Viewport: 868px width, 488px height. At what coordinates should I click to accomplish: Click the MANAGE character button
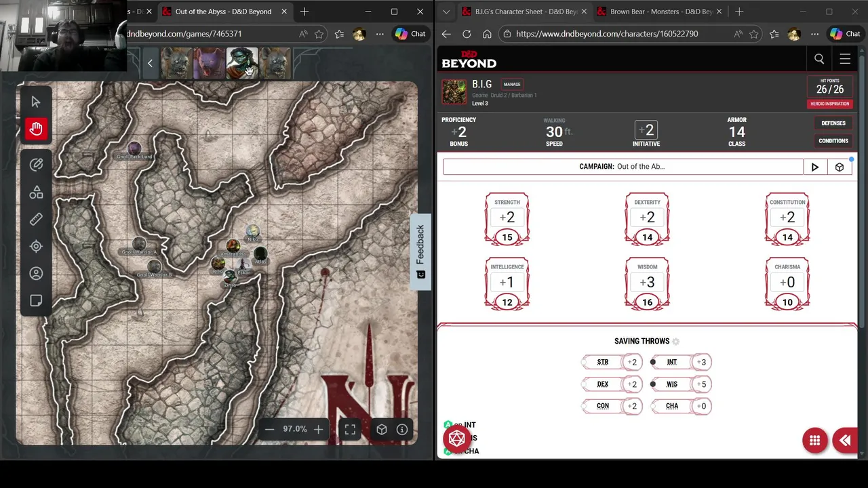click(512, 85)
